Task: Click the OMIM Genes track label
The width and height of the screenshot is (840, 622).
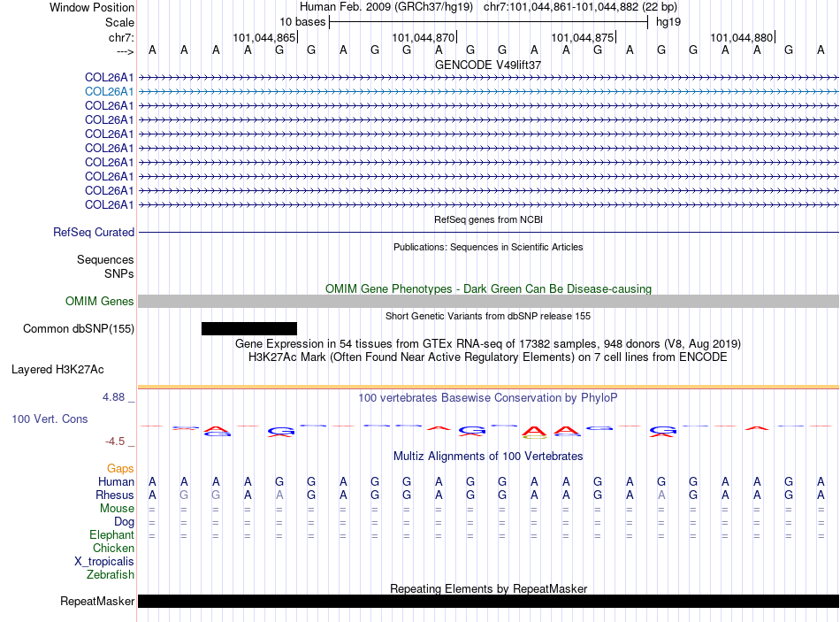Action: (x=100, y=302)
